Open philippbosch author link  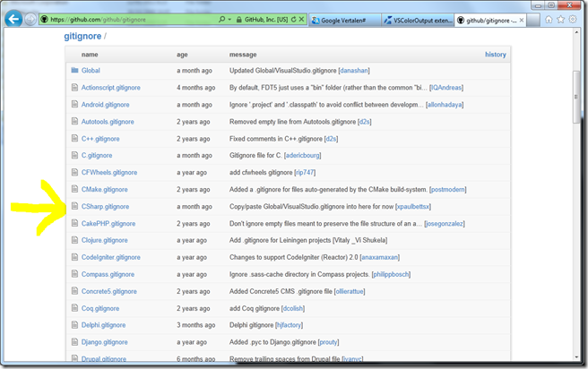tap(391, 274)
